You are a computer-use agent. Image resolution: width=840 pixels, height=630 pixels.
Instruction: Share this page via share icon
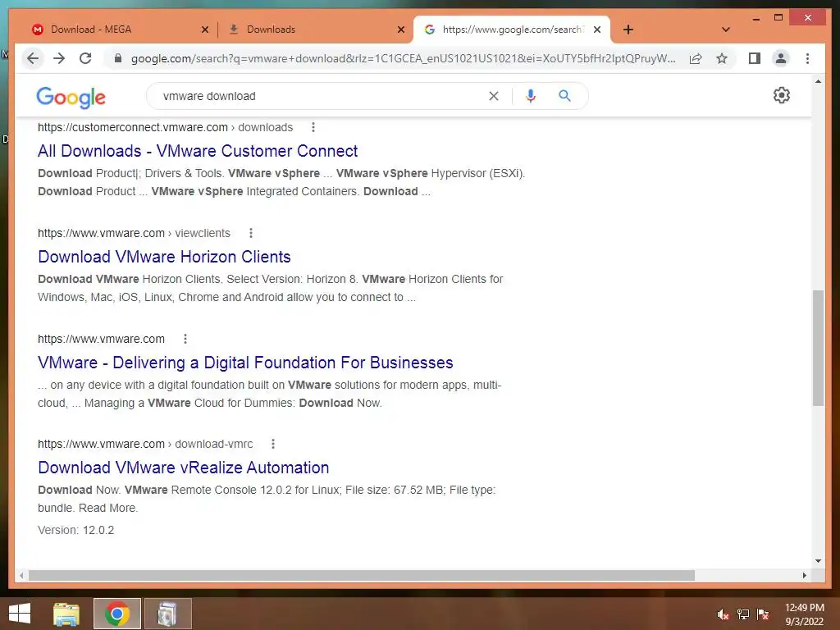coord(696,58)
